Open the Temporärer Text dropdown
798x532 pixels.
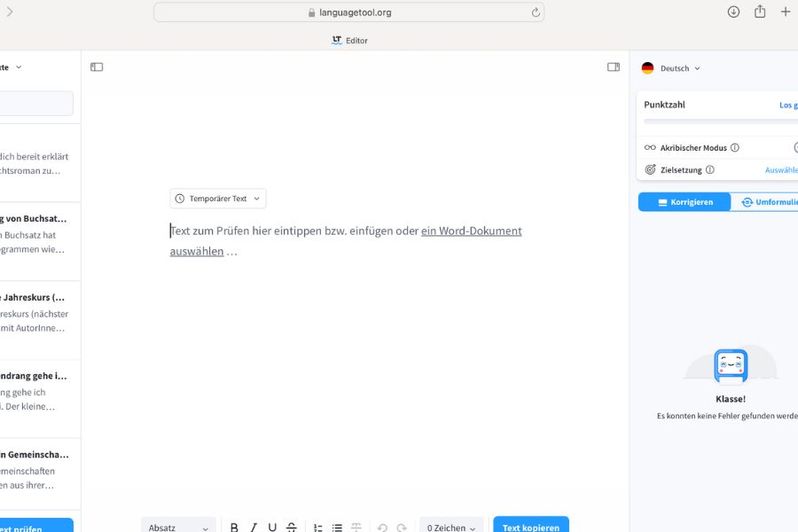point(218,198)
